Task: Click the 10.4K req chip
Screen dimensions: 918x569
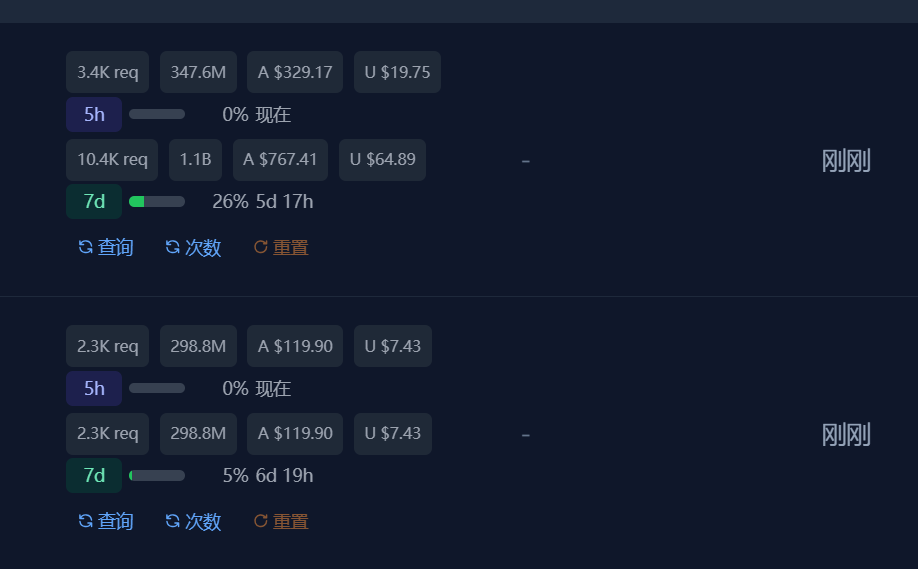Action: pos(112,159)
